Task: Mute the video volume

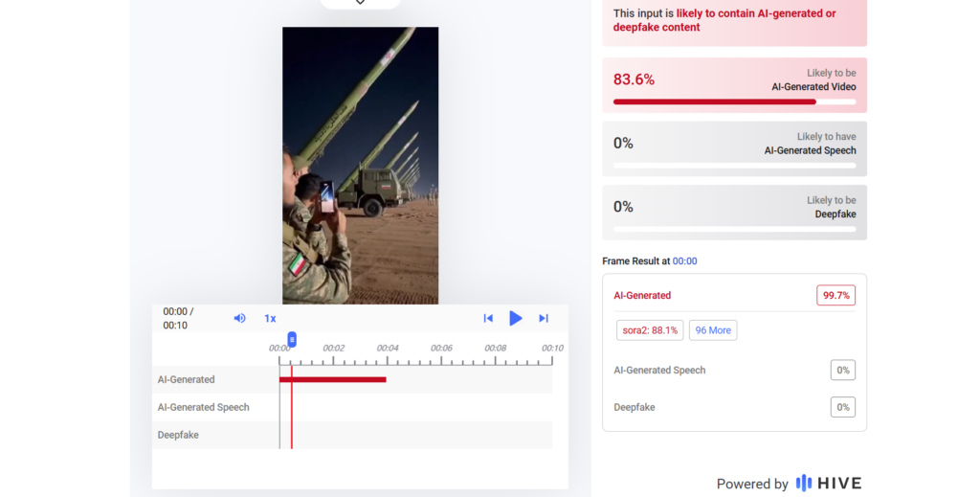Action: click(239, 318)
